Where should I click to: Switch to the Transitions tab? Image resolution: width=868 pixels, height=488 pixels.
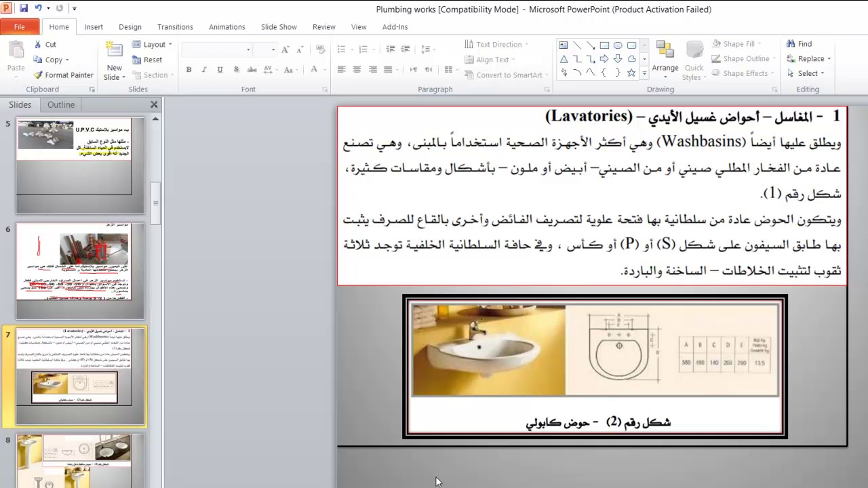[x=175, y=27]
